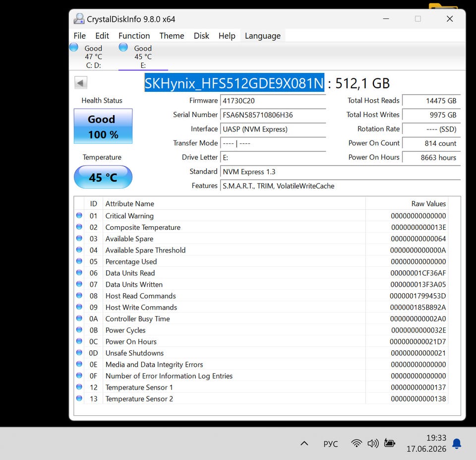Click the Drive Letter field E:
The image size is (476, 460).
click(273, 157)
